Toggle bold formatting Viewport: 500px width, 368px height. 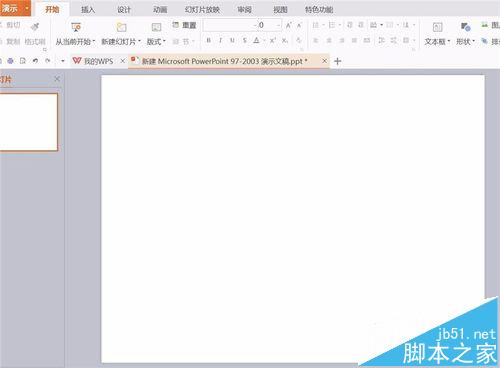pyautogui.click(x=208, y=40)
